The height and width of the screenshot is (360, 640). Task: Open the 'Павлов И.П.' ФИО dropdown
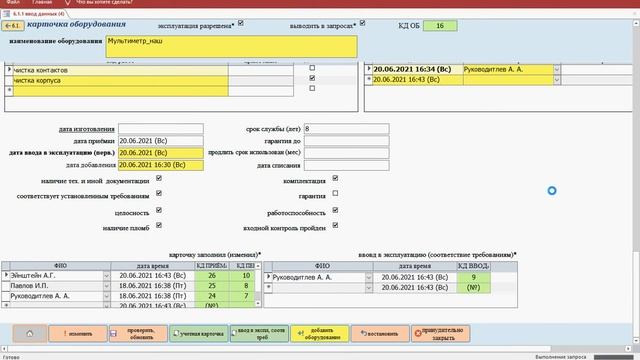pos(107,286)
